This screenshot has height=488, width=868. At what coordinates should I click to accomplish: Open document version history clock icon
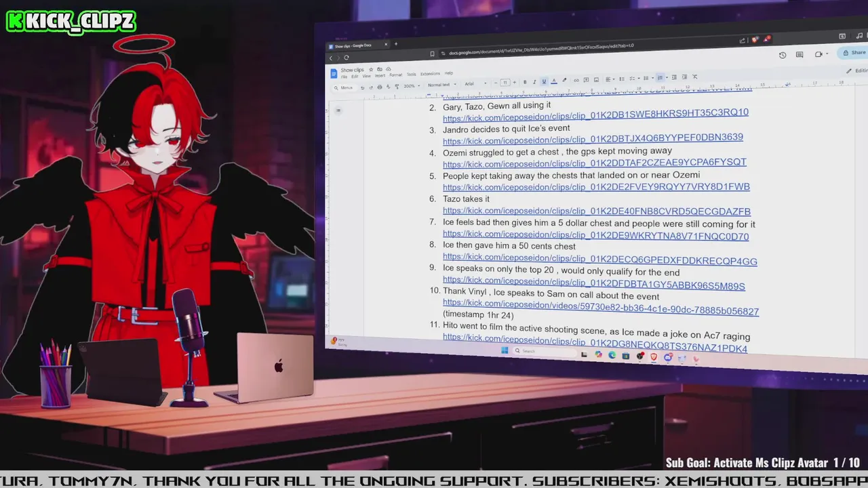tap(783, 56)
